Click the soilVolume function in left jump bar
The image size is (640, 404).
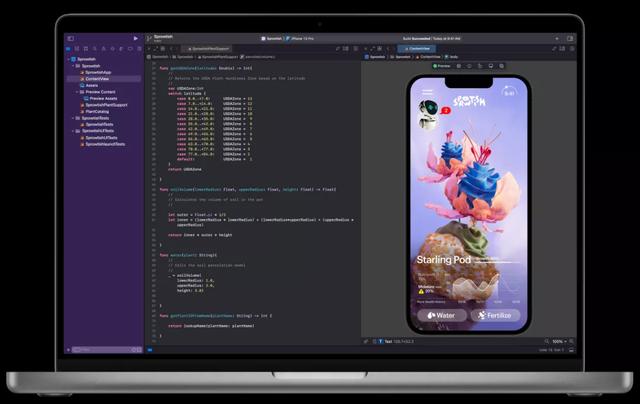pyautogui.click(x=258, y=57)
